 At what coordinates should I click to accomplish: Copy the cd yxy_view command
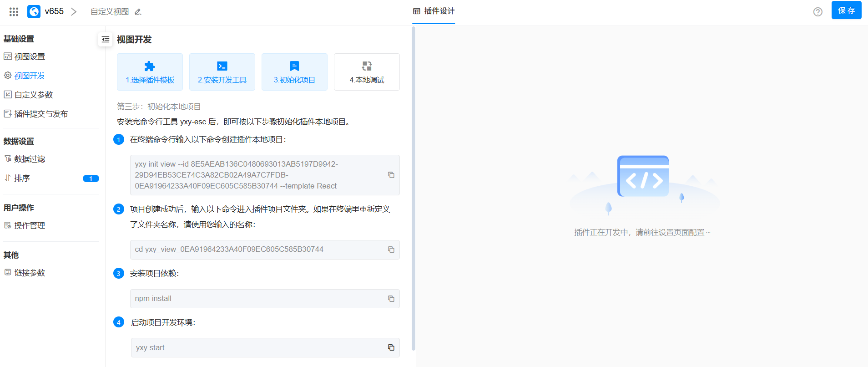(x=391, y=250)
